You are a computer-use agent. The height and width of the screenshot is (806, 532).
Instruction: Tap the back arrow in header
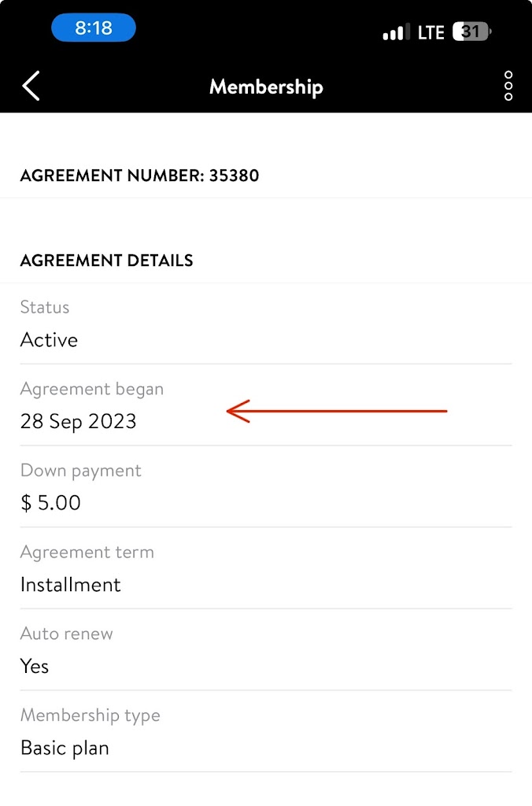31,86
